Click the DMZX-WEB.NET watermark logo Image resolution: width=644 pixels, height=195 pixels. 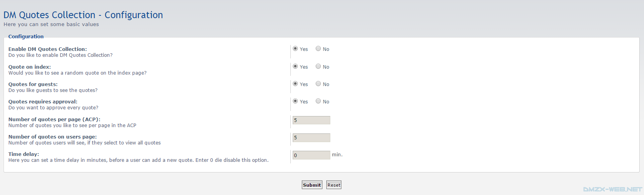click(x=613, y=189)
